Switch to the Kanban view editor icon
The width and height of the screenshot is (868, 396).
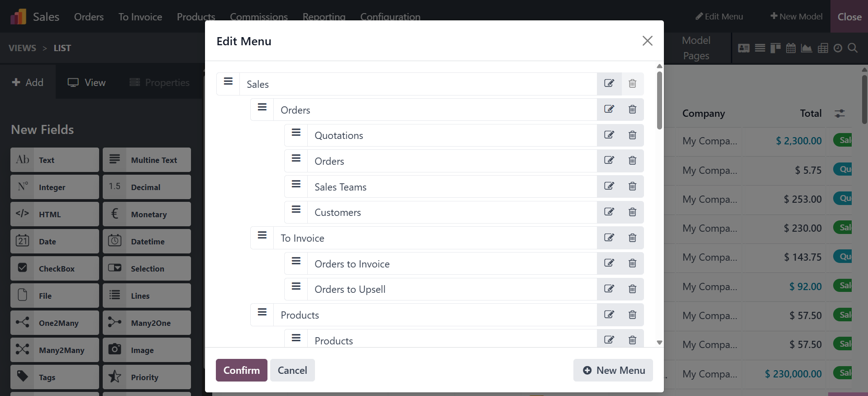pos(775,48)
